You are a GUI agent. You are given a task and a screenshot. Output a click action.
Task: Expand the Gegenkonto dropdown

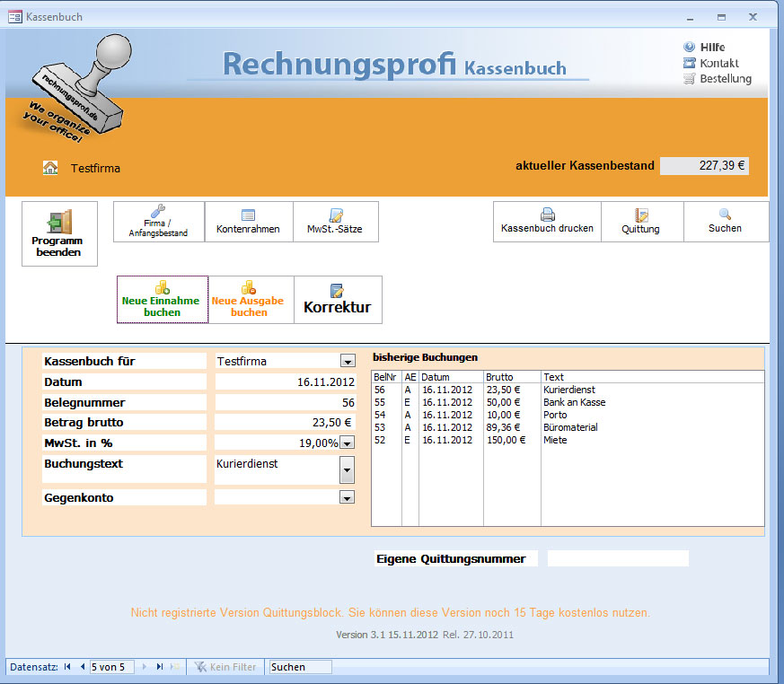[x=347, y=497]
